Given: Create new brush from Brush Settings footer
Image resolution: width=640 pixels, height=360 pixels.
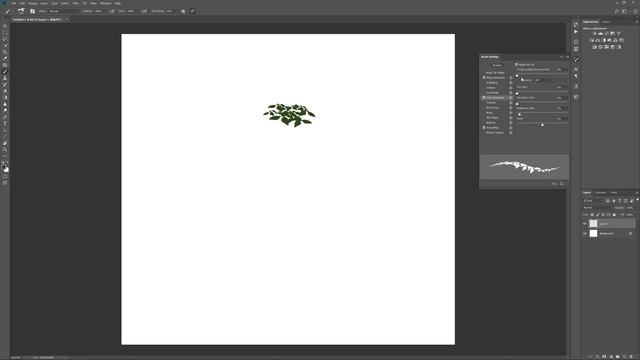Looking at the screenshot, I should [562, 184].
